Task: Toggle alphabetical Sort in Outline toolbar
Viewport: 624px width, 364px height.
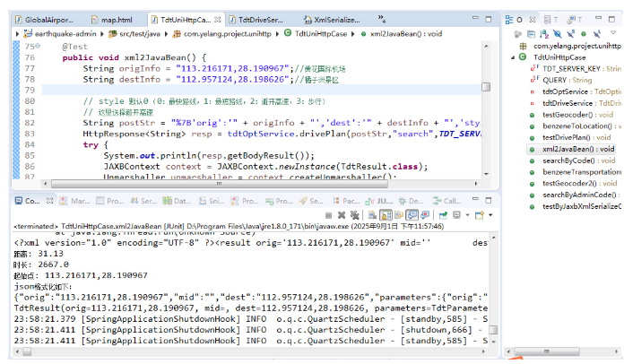Action: click(544, 34)
